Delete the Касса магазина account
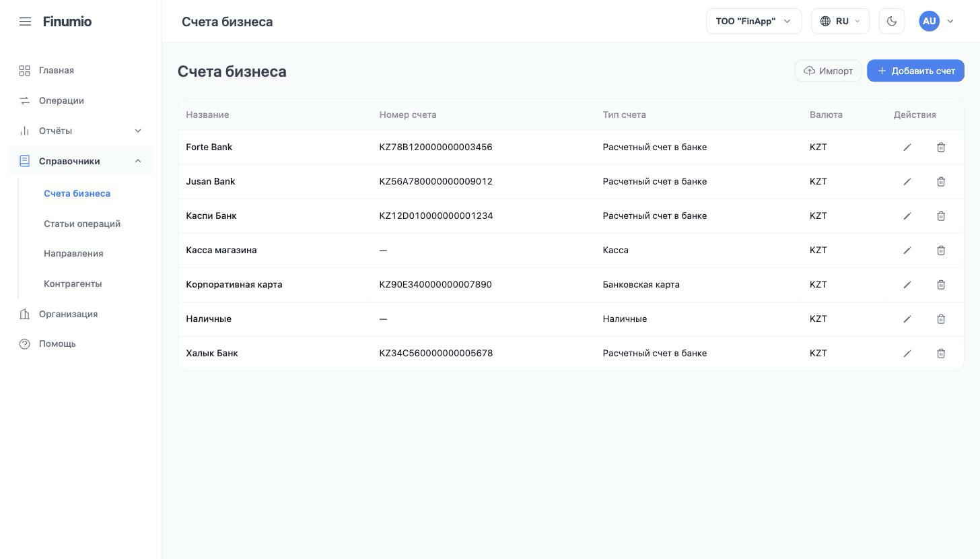 [941, 251]
